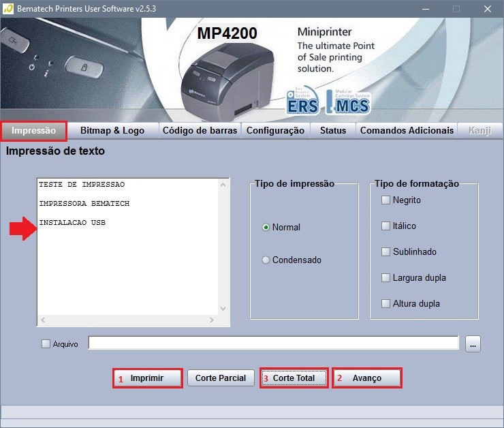Click the MCS logo in the banner

[349, 102]
